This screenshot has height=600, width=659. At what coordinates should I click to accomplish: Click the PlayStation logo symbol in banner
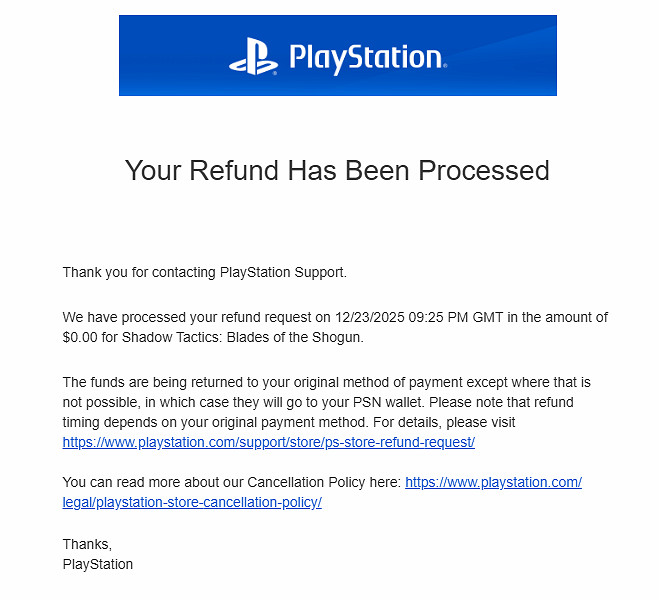(x=253, y=56)
